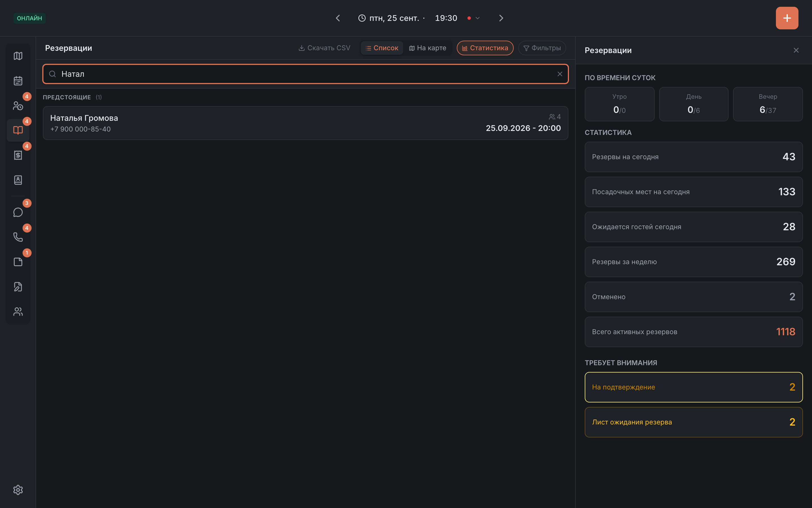
Task: Click Резервы за неделю row
Action: (x=694, y=262)
